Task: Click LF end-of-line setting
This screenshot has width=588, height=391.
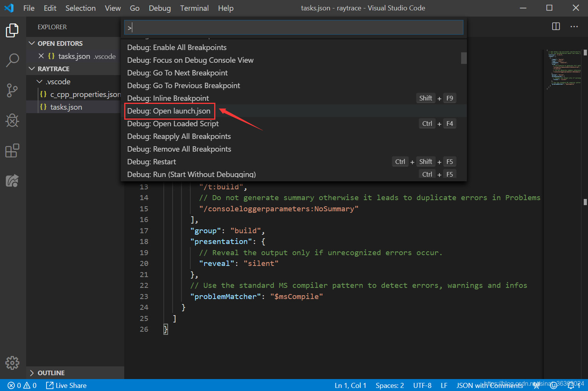Action: (444, 386)
